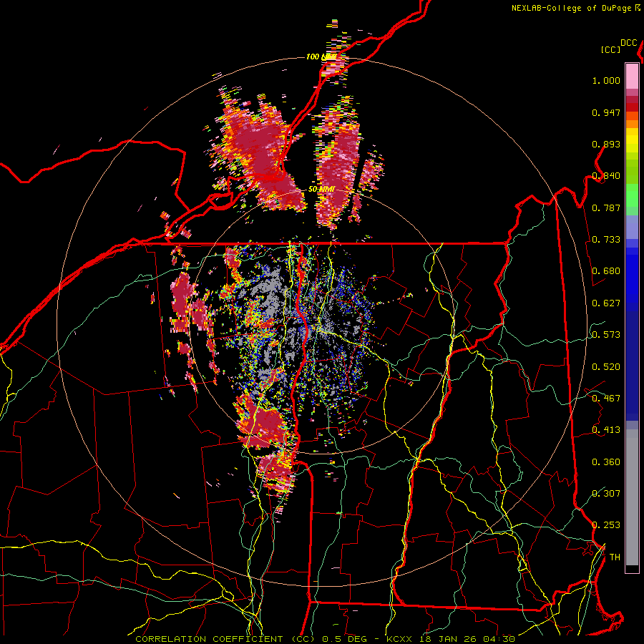The image size is (644, 644).
Task: Pick the dark navy color bar segment
Action: pyautogui.click(x=632, y=366)
